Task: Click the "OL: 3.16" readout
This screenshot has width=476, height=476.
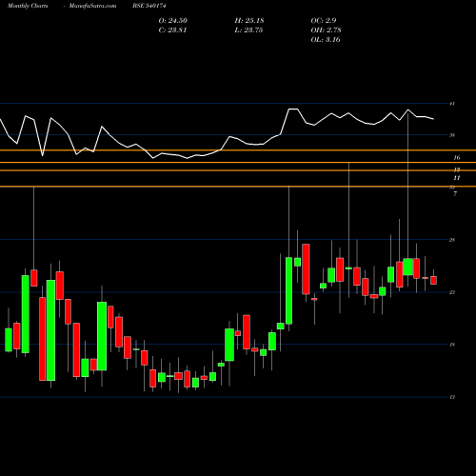Action: [326, 40]
